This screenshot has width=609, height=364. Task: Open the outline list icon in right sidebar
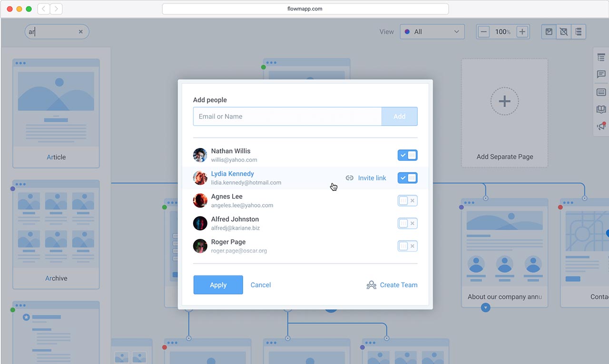pyautogui.click(x=601, y=58)
